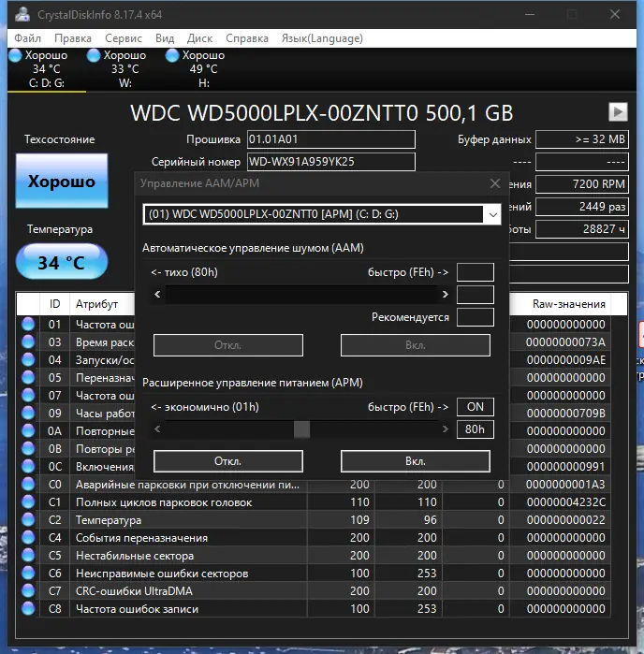Image resolution: width=644 pixels, height=654 pixels.
Task: Click status icon for attribute C4
Action: point(28,537)
